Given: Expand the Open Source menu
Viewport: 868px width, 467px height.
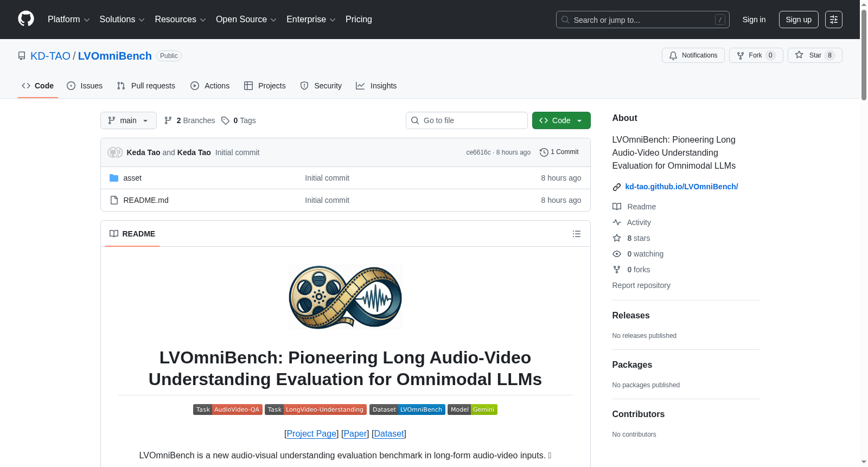Looking at the screenshot, I should 246,20.
